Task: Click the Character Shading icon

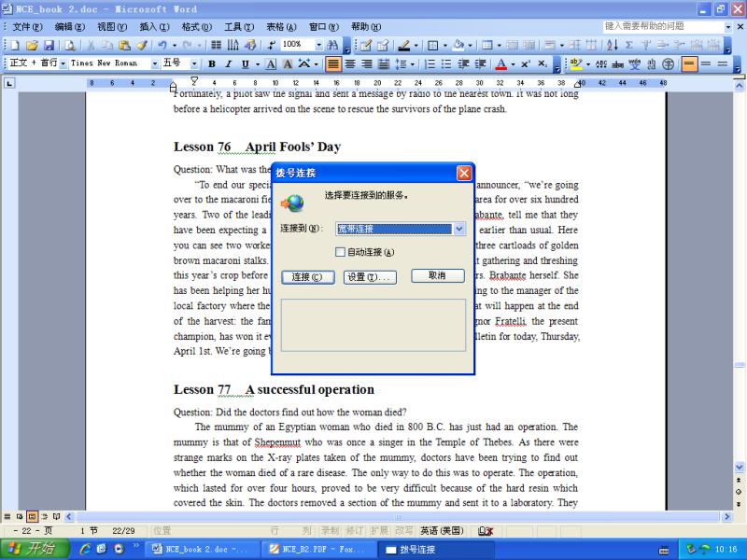Action: 288,63
